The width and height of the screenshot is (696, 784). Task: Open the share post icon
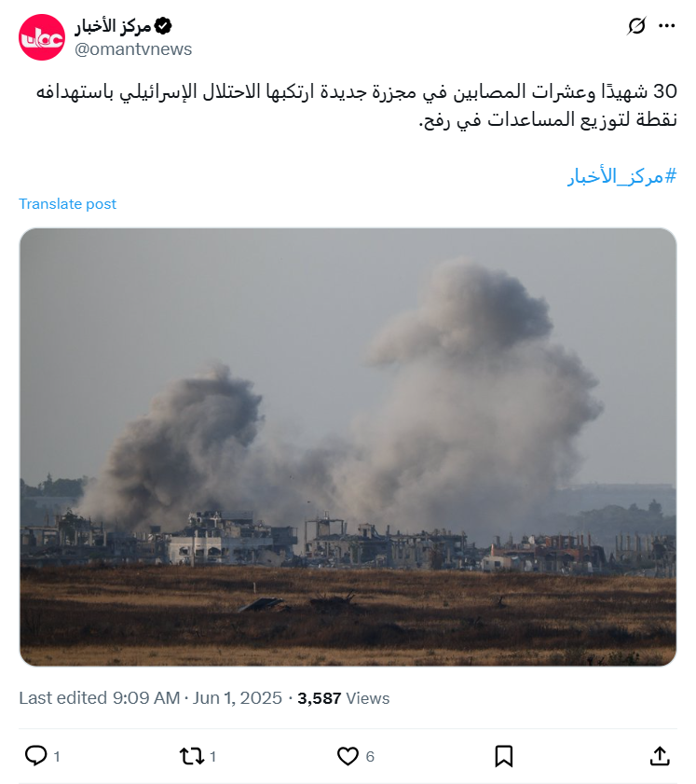click(x=660, y=756)
